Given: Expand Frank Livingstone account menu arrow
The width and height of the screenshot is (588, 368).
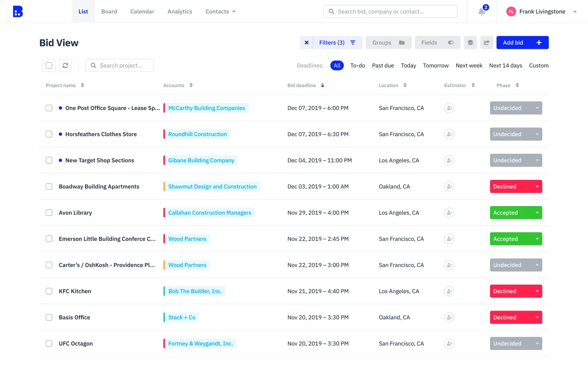Looking at the screenshot, I should pos(575,12).
